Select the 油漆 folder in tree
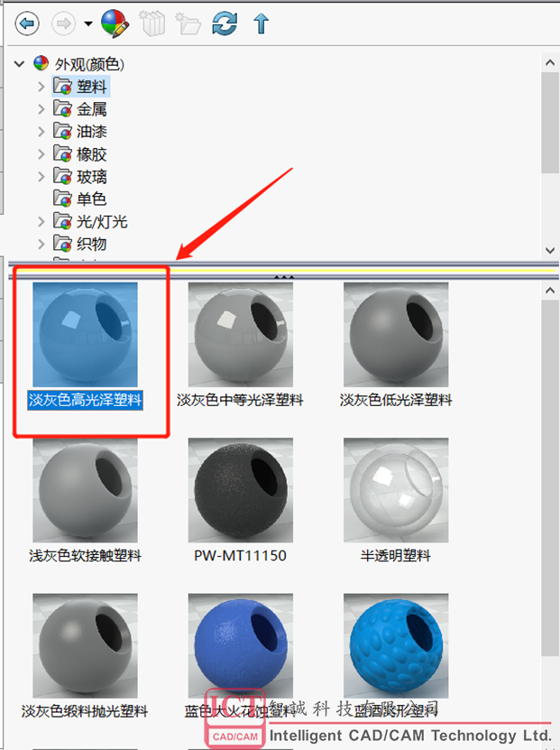The height and width of the screenshot is (750, 560). tap(80, 131)
